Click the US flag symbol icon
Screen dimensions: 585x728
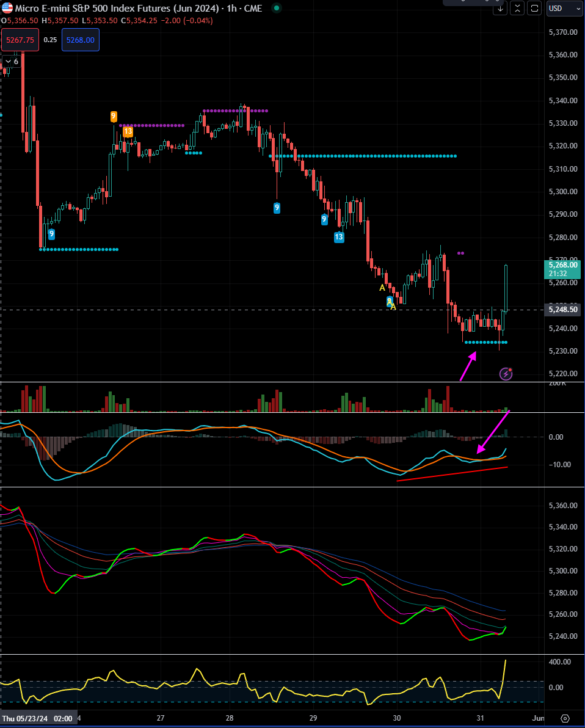tap(7, 8)
